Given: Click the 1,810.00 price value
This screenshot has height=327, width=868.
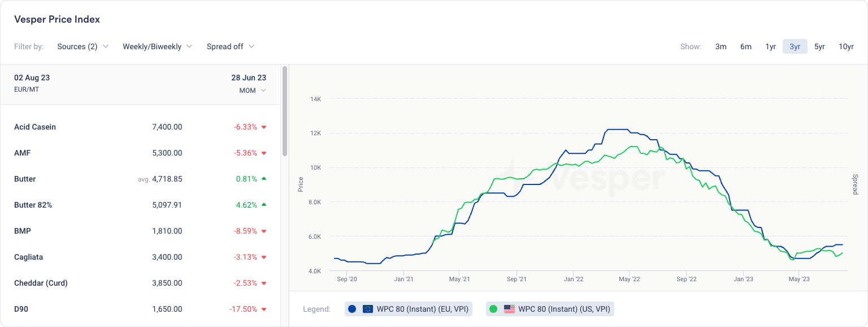Looking at the screenshot, I should tap(167, 231).
